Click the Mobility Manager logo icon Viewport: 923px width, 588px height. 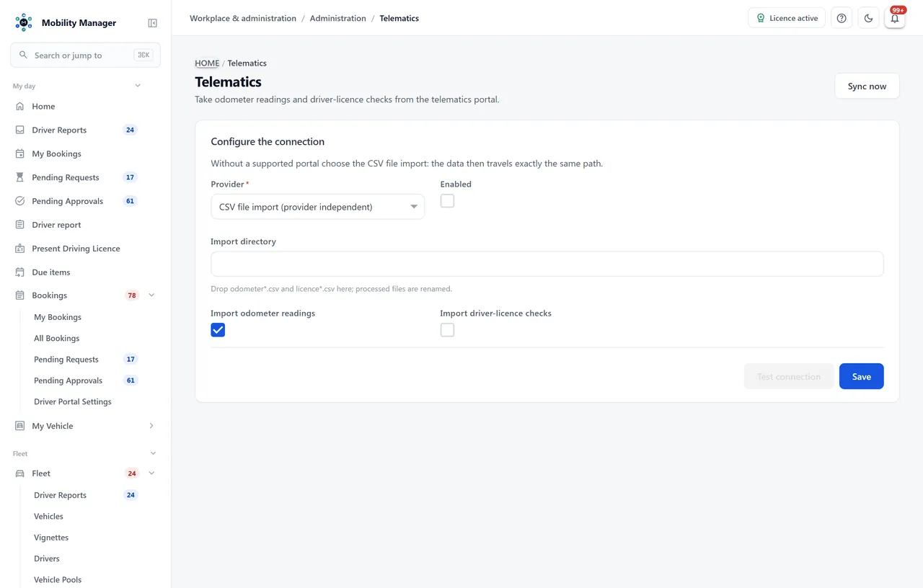pos(24,22)
